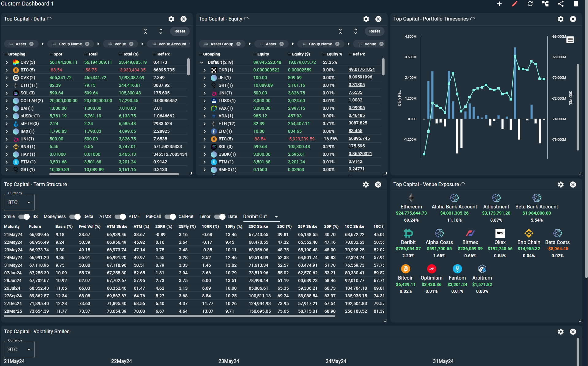
Task: Click the Fantom venue icon
Action: [x=457, y=269]
